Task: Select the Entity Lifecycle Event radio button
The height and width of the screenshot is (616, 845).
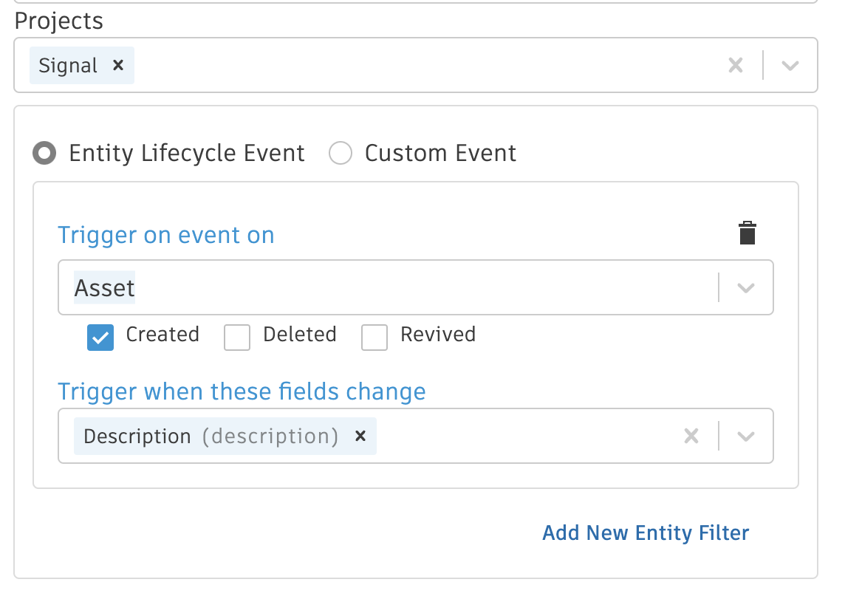Action: 44,153
